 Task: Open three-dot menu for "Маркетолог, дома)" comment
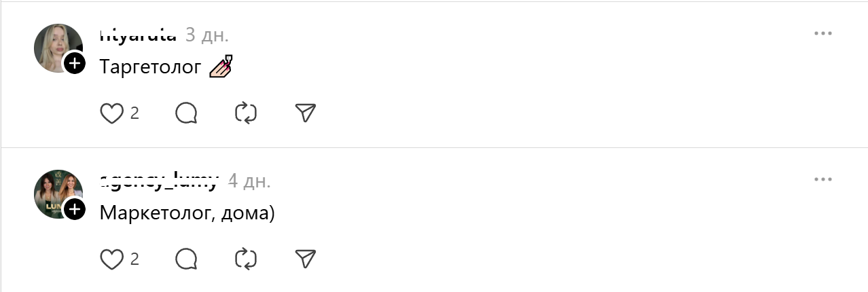coord(822,179)
